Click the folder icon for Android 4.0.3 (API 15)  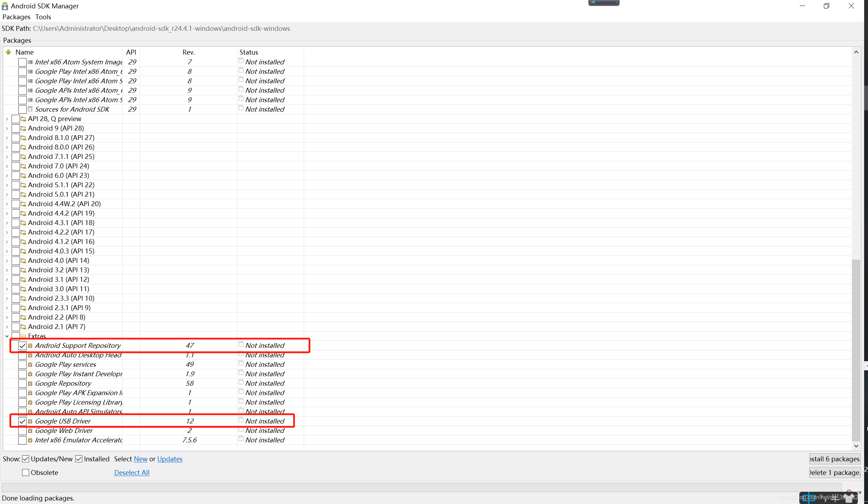[23, 251]
